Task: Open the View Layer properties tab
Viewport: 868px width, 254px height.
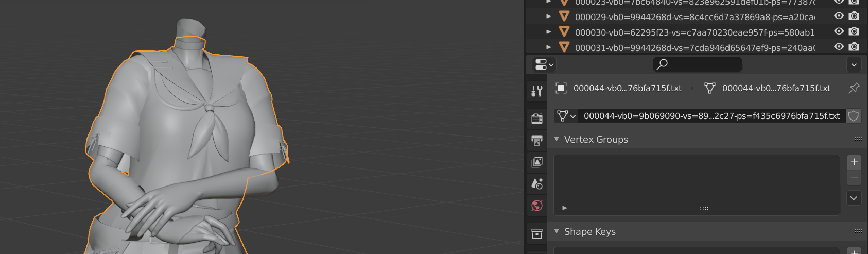Action: click(536, 162)
